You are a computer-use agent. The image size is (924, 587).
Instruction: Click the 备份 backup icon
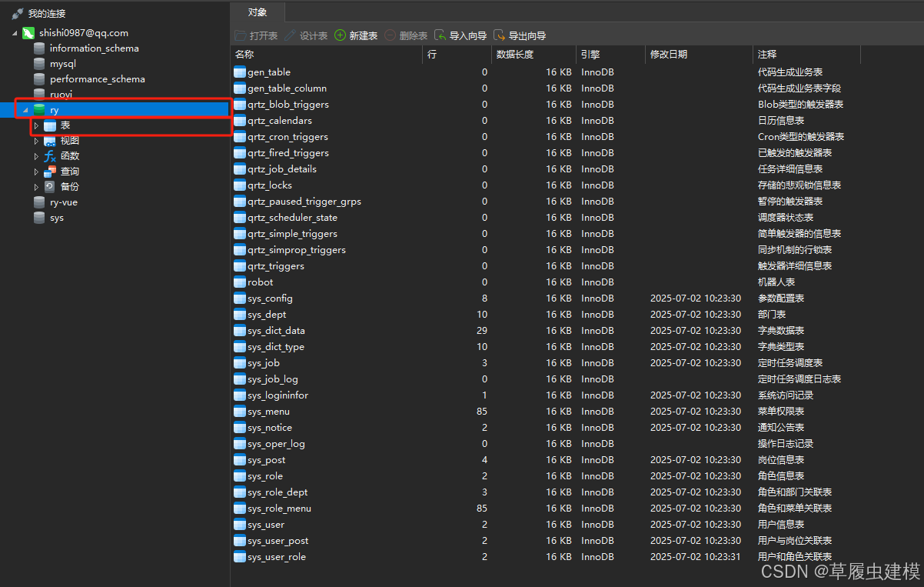pyautogui.click(x=50, y=186)
